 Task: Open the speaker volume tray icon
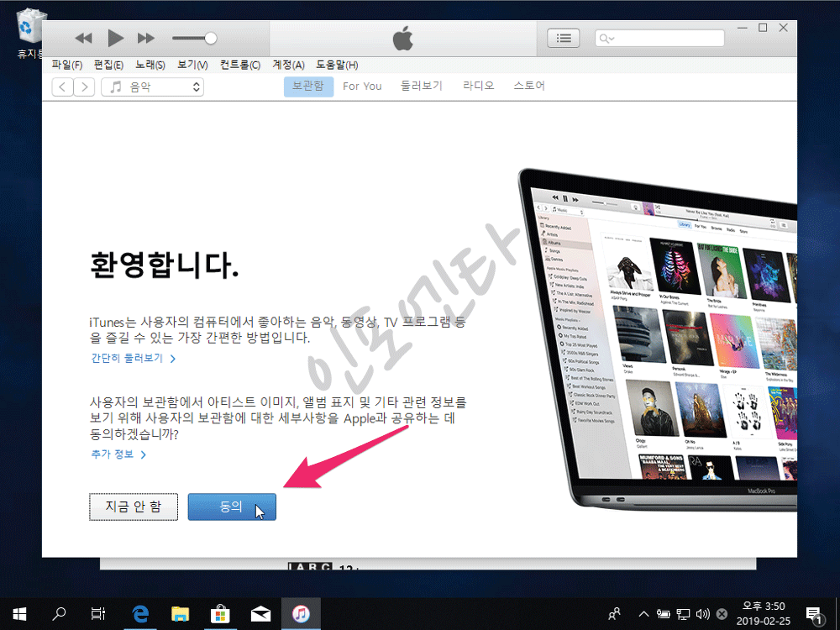(702, 614)
